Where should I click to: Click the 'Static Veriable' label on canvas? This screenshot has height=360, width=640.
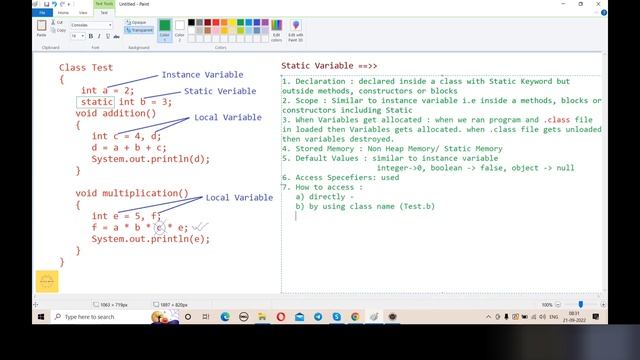tap(220, 91)
